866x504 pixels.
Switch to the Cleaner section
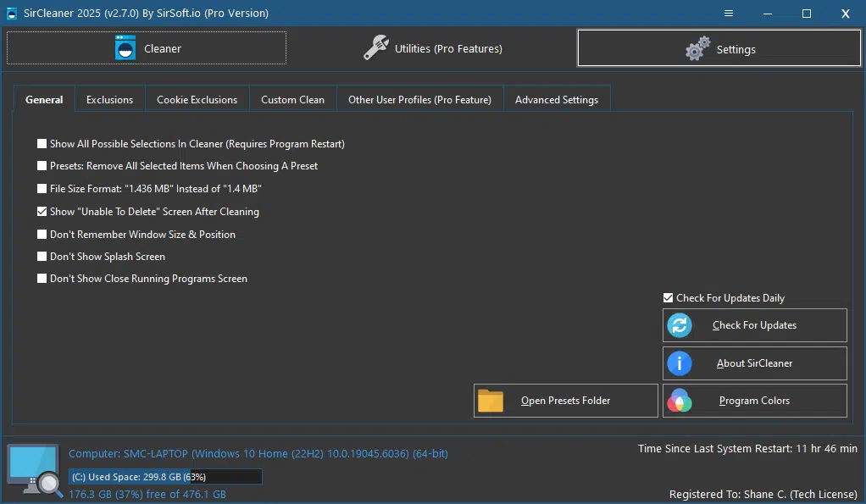147,48
